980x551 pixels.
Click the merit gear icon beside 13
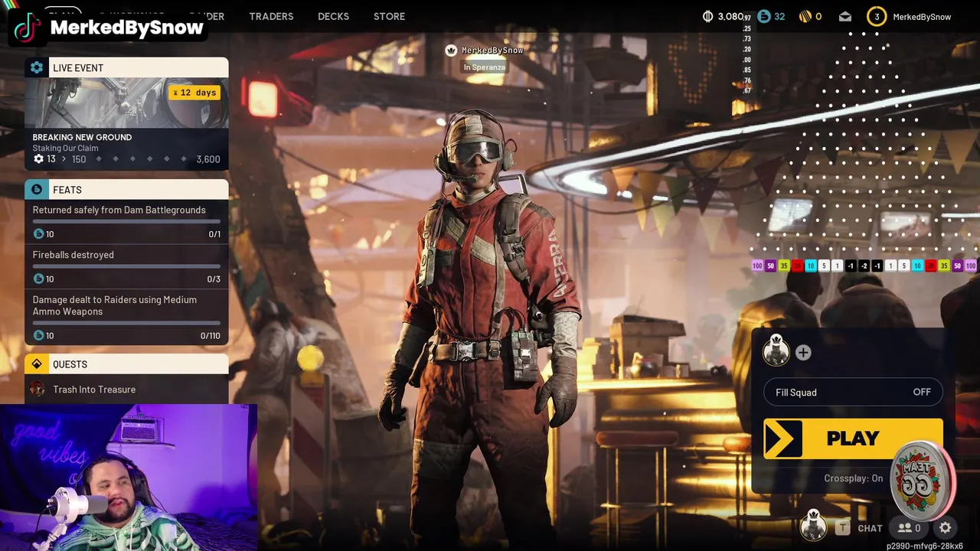point(38,159)
